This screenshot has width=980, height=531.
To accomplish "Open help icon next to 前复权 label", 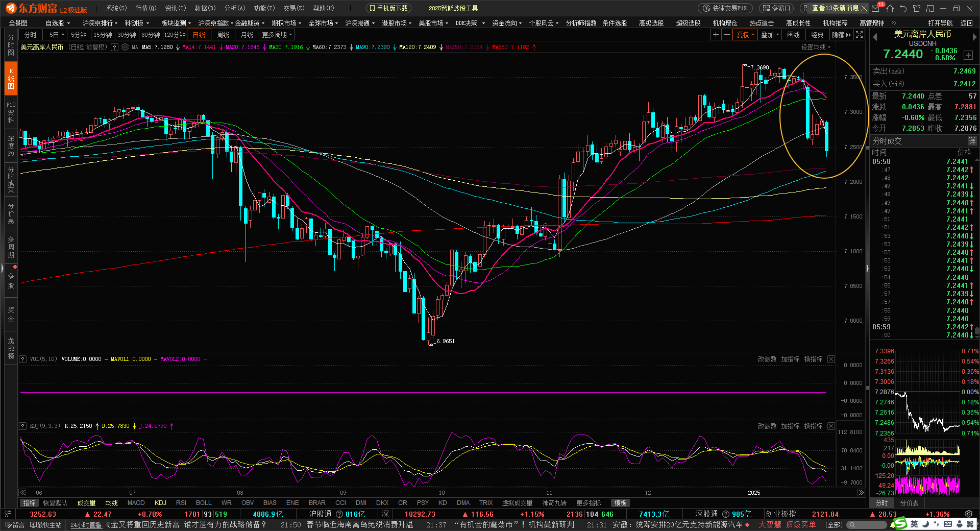I will click(114, 47).
